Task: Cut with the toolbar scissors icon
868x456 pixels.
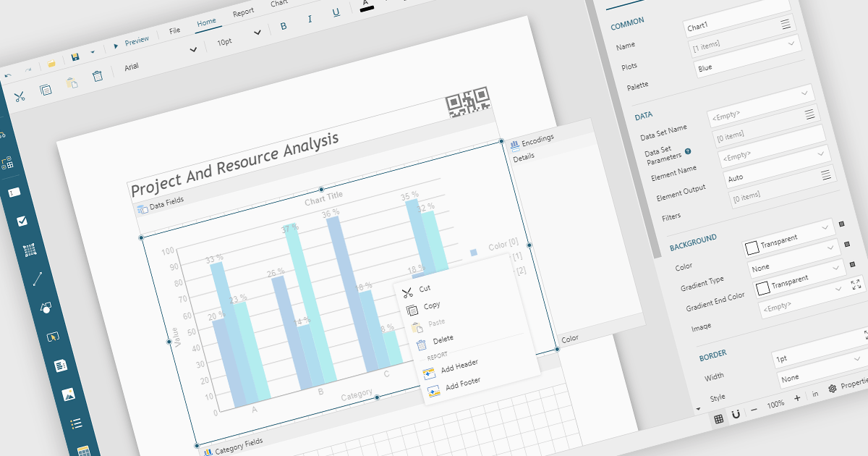Action: 20,96
